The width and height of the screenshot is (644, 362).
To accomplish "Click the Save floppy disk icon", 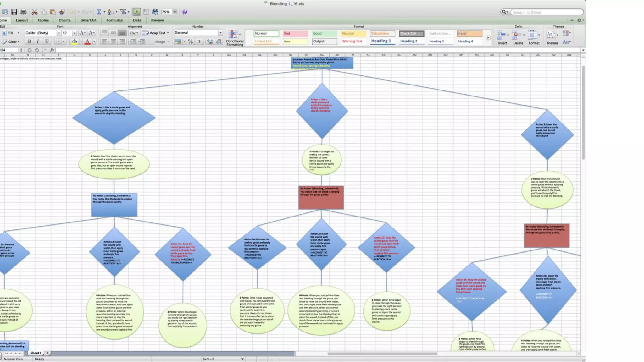I will [14, 12].
